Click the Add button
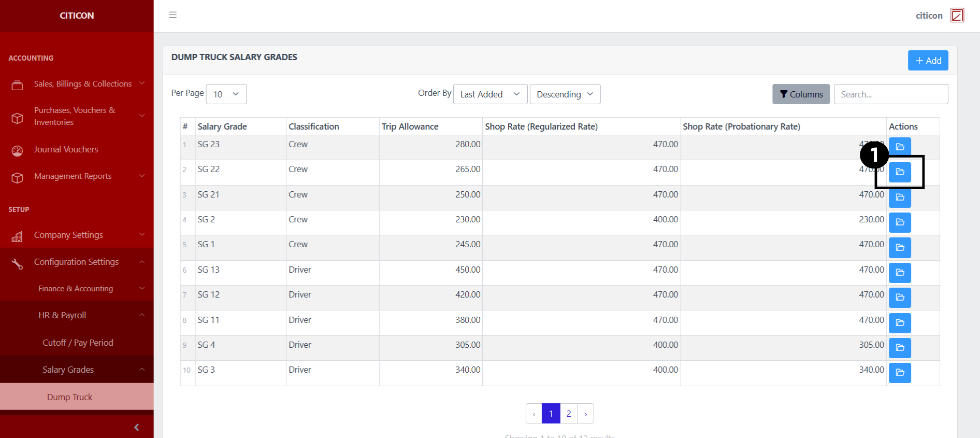Screen dimensions: 980x438 [928, 61]
